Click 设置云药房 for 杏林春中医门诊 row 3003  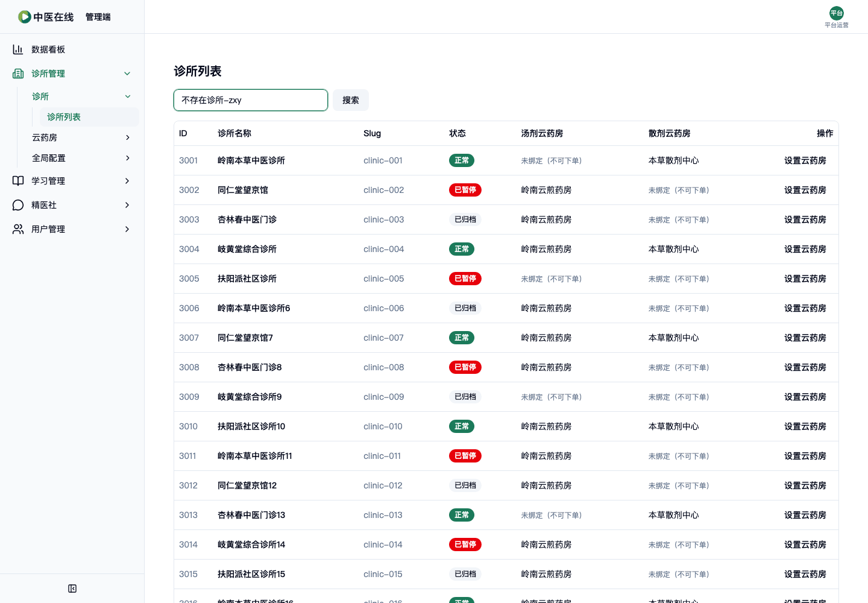(805, 219)
